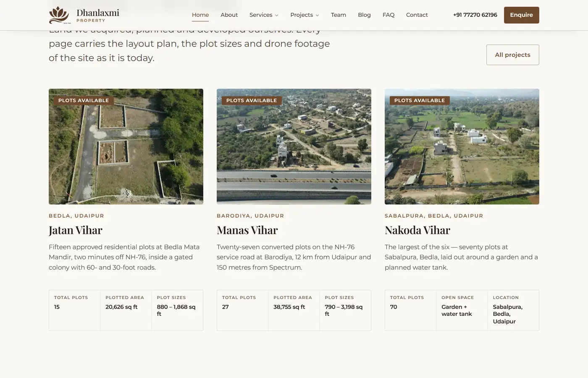Viewport: 588px width, 378px height.
Task: Click plot sizes '790 – 3,198 sq ft'
Action: 344,310
